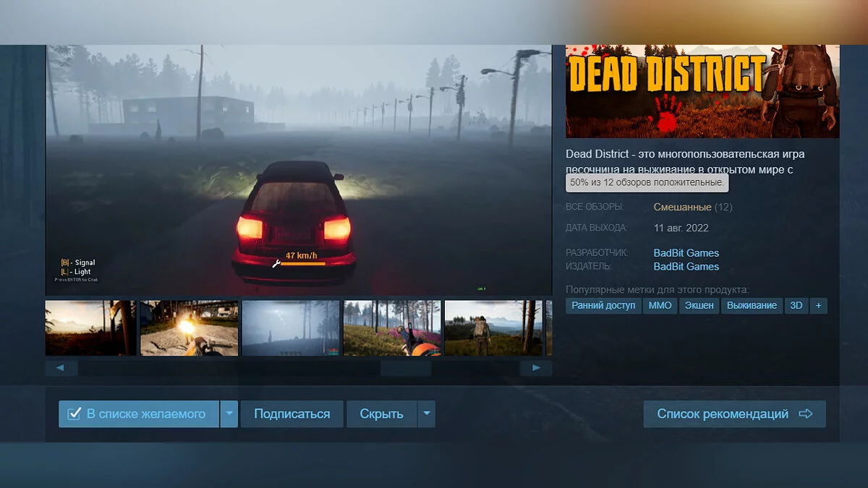The width and height of the screenshot is (868, 488).
Task: Click the review count (12)
Action: pos(723,207)
